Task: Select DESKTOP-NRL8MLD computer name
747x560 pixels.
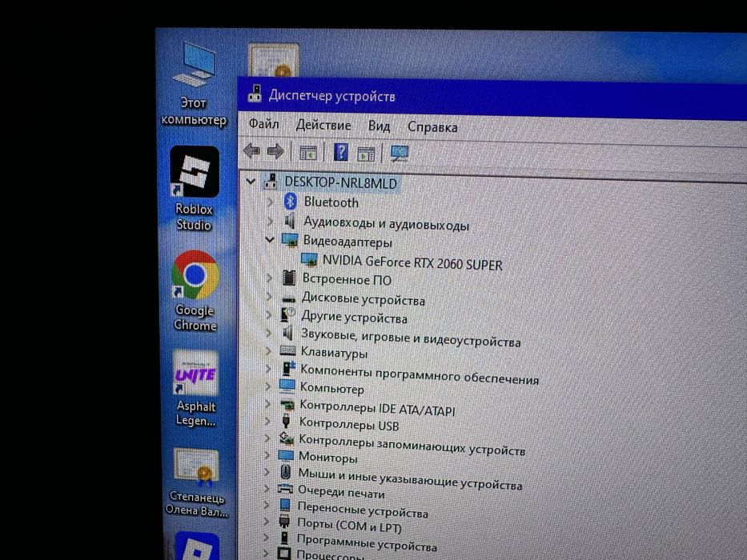Action: 340,182
